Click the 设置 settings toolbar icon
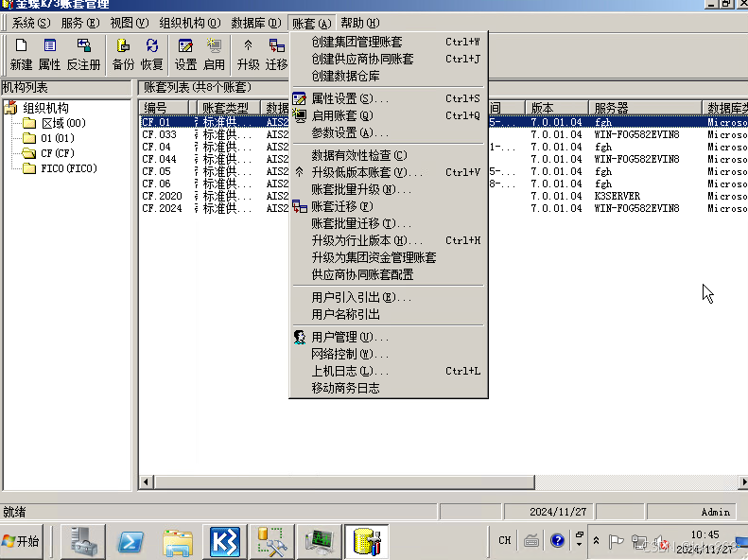 click(x=185, y=54)
